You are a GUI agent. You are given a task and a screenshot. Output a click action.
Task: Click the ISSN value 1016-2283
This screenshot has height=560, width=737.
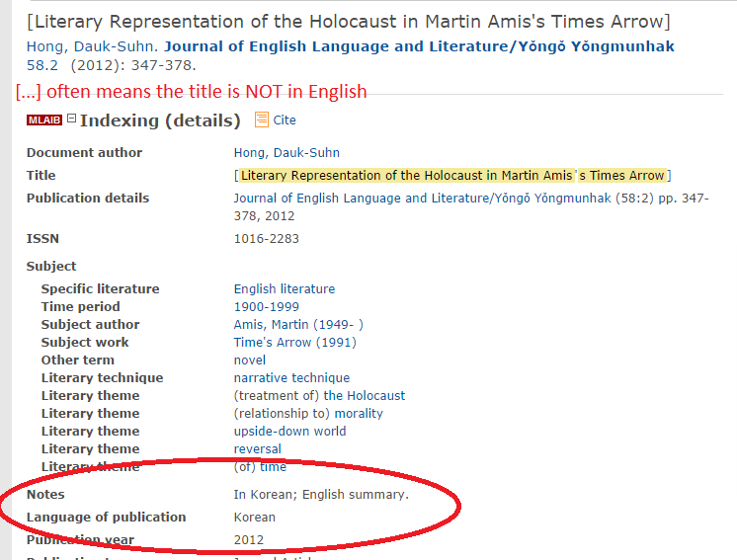[267, 239]
